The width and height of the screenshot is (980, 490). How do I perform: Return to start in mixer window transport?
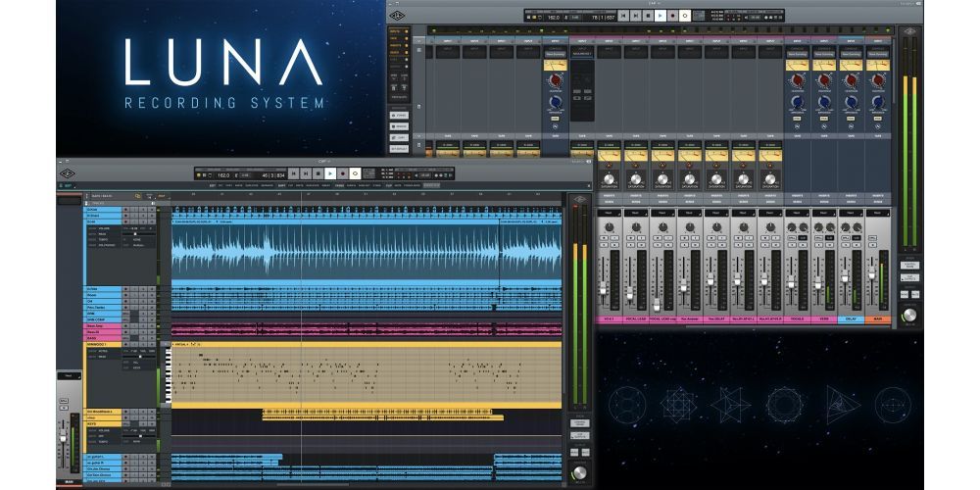tap(623, 16)
